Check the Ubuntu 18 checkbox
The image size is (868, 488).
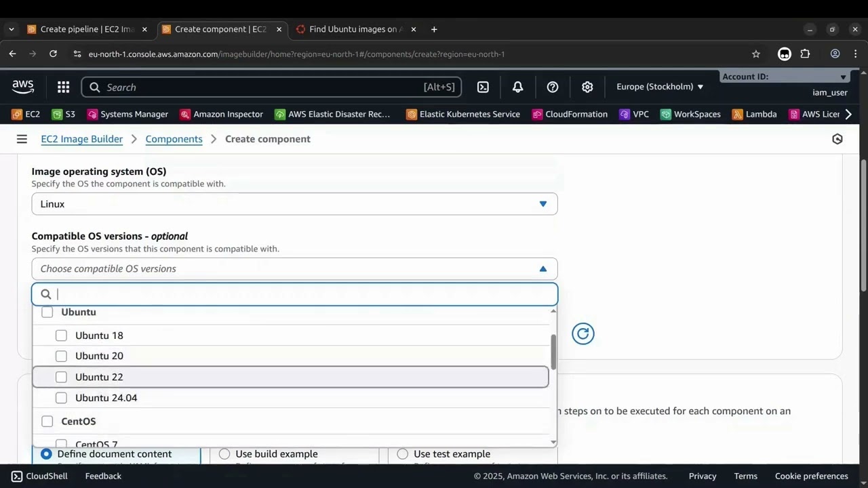point(61,335)
